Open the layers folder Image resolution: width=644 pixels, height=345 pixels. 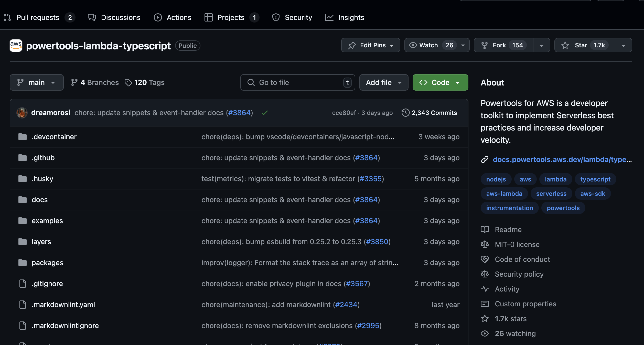pos(41,242)
